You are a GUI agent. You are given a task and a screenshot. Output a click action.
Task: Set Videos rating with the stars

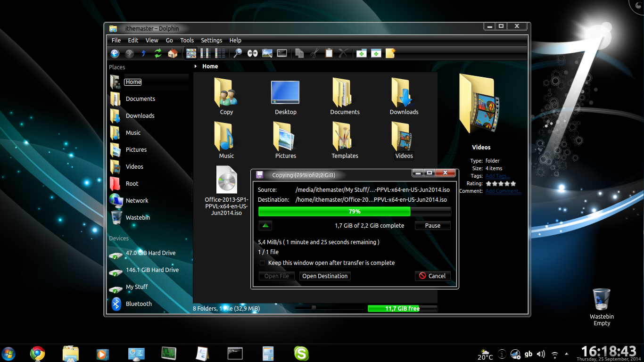coord(501,183)
